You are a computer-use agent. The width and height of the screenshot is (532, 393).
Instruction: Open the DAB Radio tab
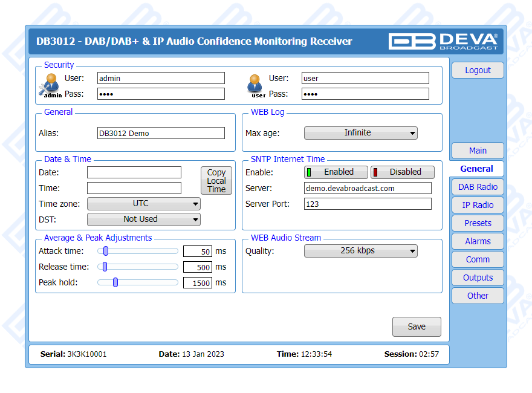click(478, 187)
